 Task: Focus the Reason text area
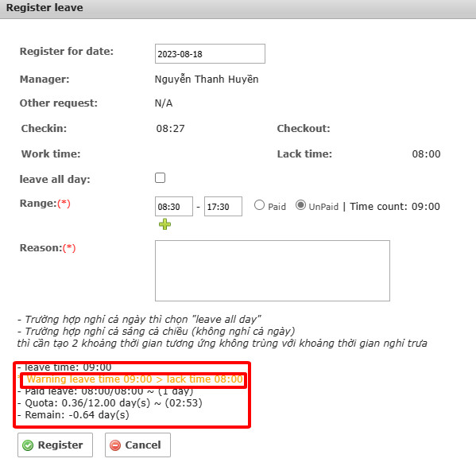click(273, 270)
